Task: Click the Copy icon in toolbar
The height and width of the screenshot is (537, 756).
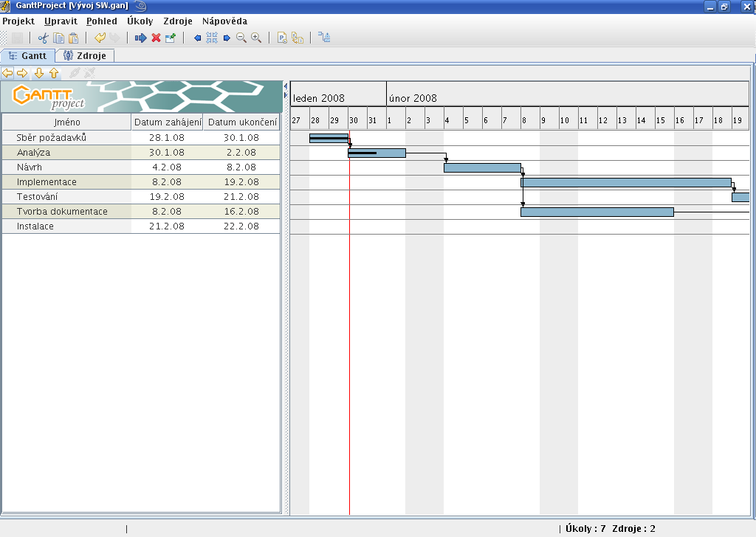Action: 59,38
